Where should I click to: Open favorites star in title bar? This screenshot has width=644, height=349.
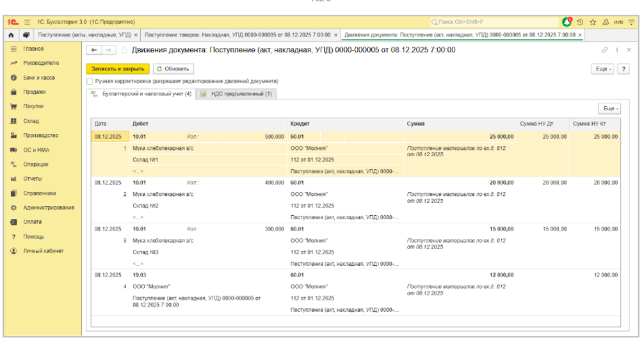pyautogui.click(x=593, y=22)
